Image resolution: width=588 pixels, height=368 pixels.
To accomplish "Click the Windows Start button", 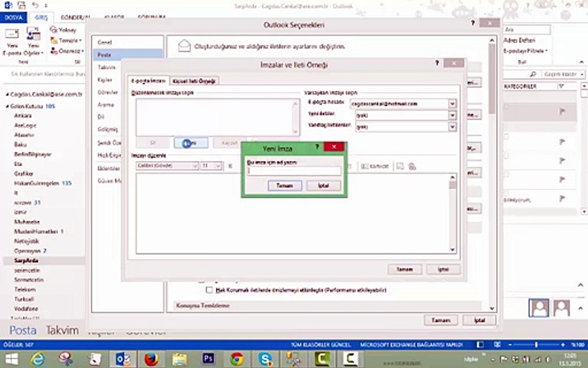I will (11, 359).
